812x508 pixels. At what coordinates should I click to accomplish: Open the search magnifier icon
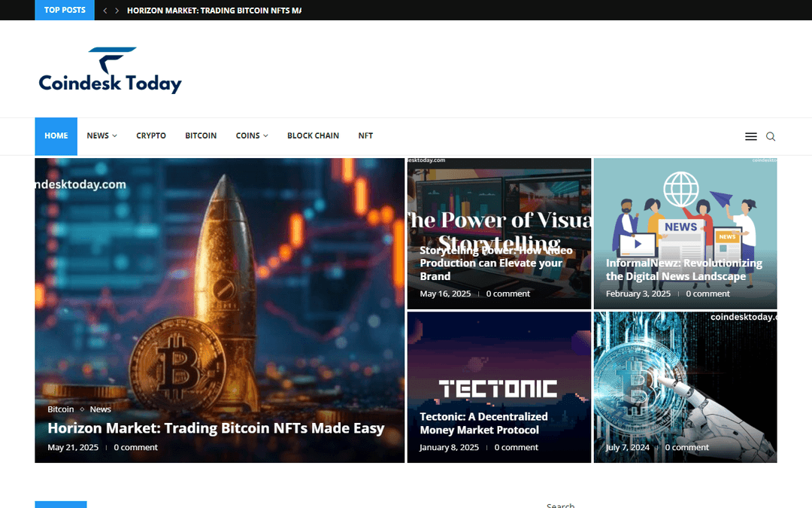point(771,136)
